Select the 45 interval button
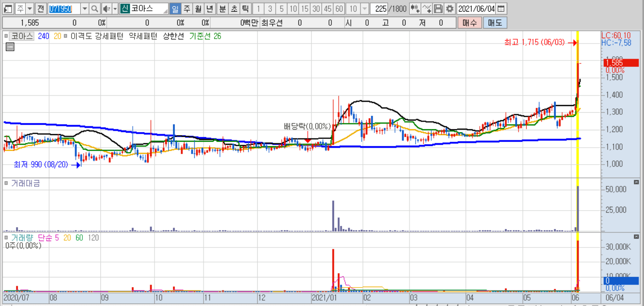The image size is (644, 306). [x=328, y=9]
